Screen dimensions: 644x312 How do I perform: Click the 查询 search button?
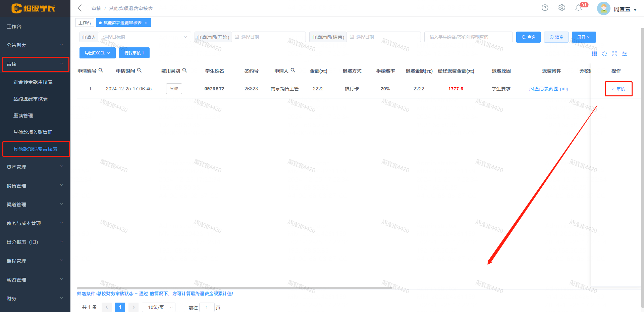tap(528, 37)
